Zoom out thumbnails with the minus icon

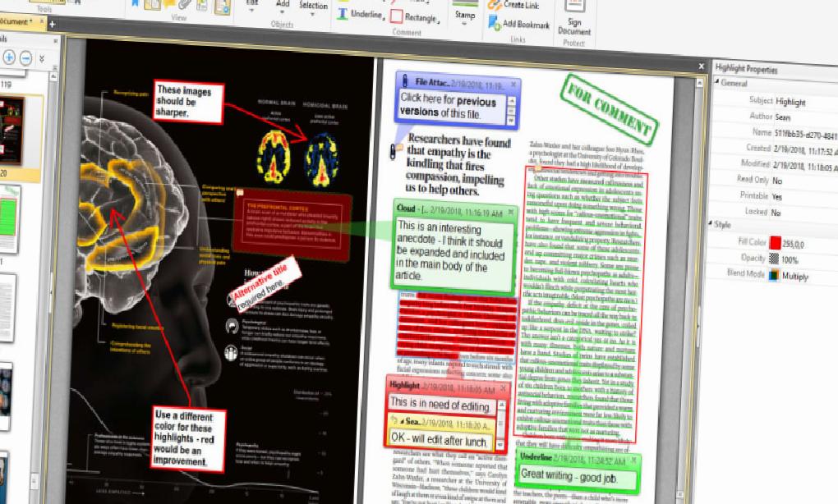(25, 58)
